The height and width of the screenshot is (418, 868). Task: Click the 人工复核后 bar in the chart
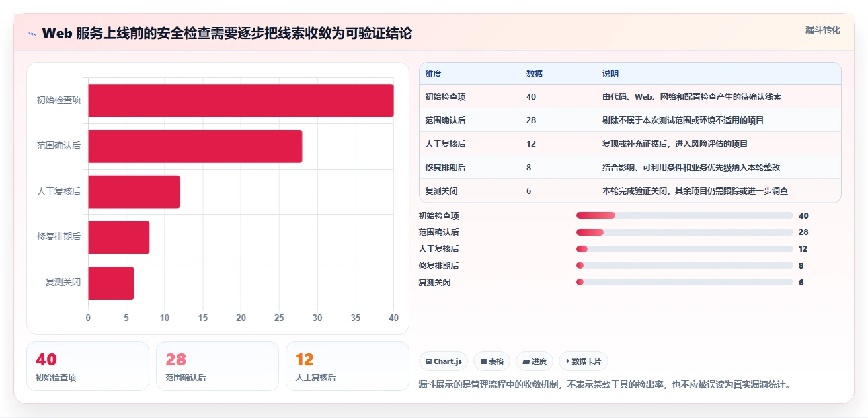click(134, 192)
